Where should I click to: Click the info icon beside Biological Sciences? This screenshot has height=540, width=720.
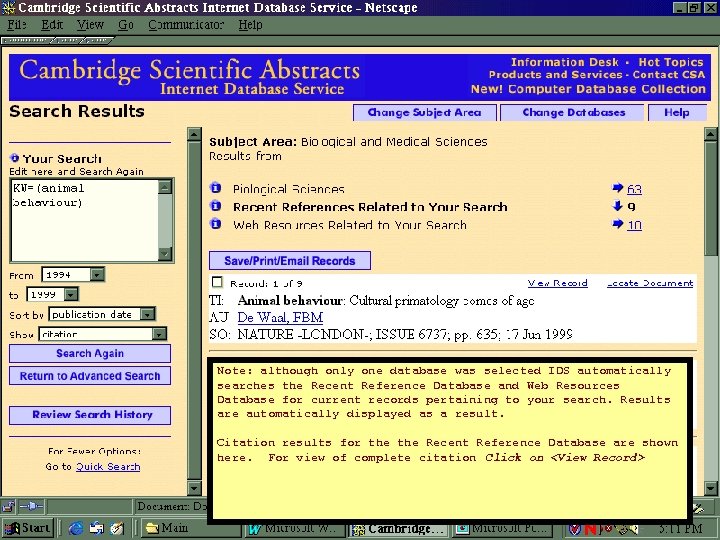point(215,188)
